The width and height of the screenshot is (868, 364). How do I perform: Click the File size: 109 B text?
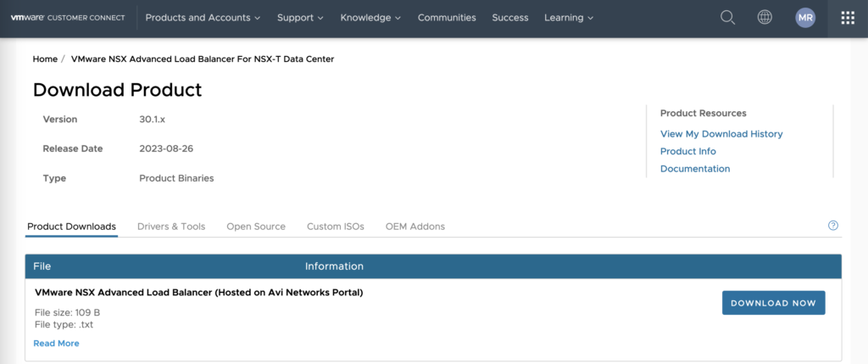[67, 312]
